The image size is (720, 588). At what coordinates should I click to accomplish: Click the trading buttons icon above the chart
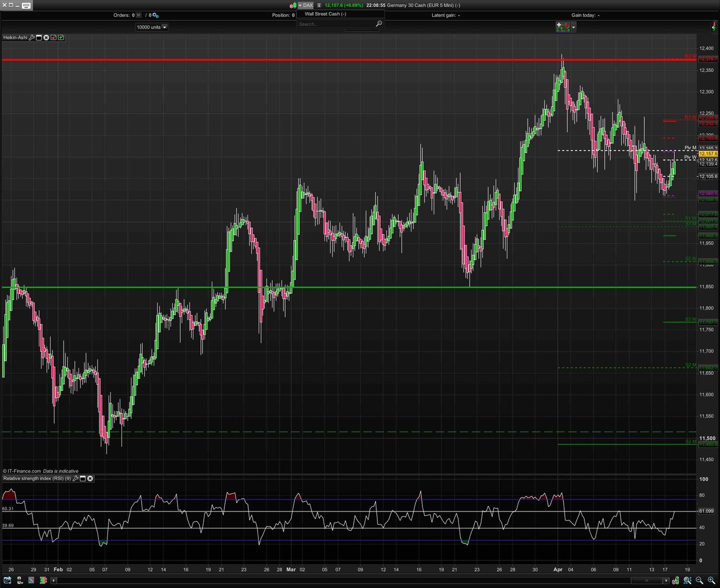click(x=563, y=26)
